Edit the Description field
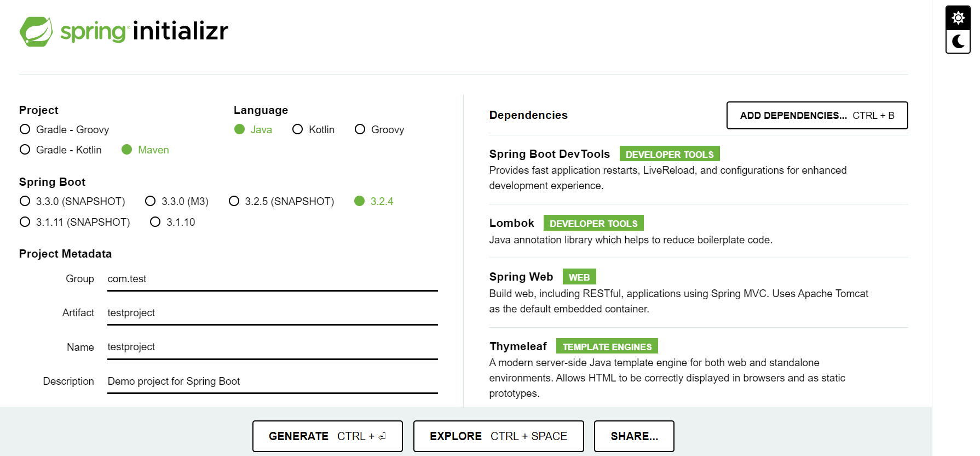Screen dimensions: 980x456 click(x=273, y=381)
